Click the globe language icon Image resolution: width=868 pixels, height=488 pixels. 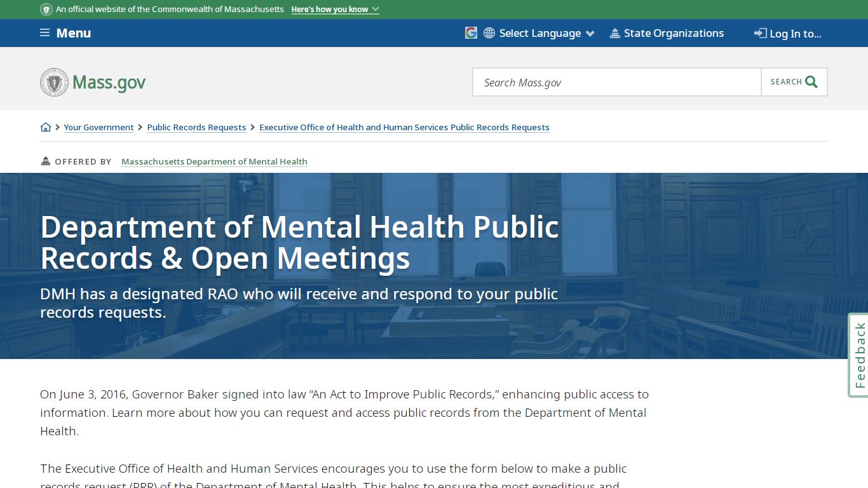coord(489,33)
